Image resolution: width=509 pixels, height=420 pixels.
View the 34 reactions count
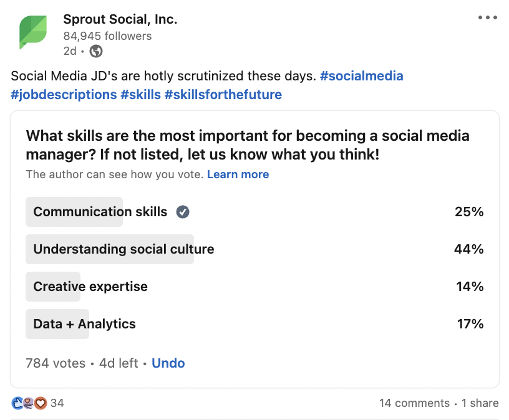coord(57,403)
